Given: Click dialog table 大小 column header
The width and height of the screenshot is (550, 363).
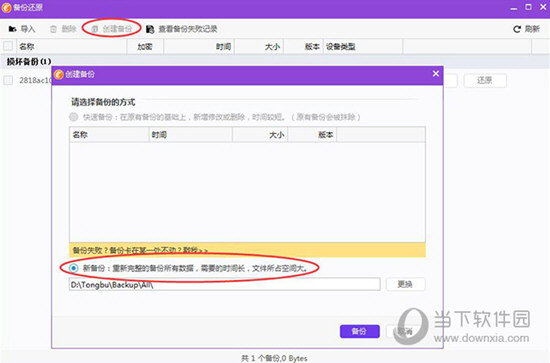Looking at the screenshot, I should click(x=260, y=135).
